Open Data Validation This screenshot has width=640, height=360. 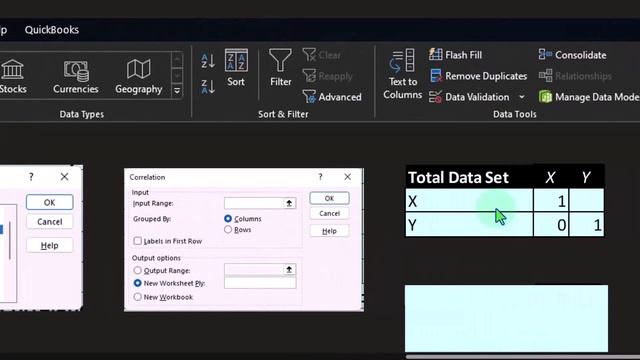coord(470,97)
